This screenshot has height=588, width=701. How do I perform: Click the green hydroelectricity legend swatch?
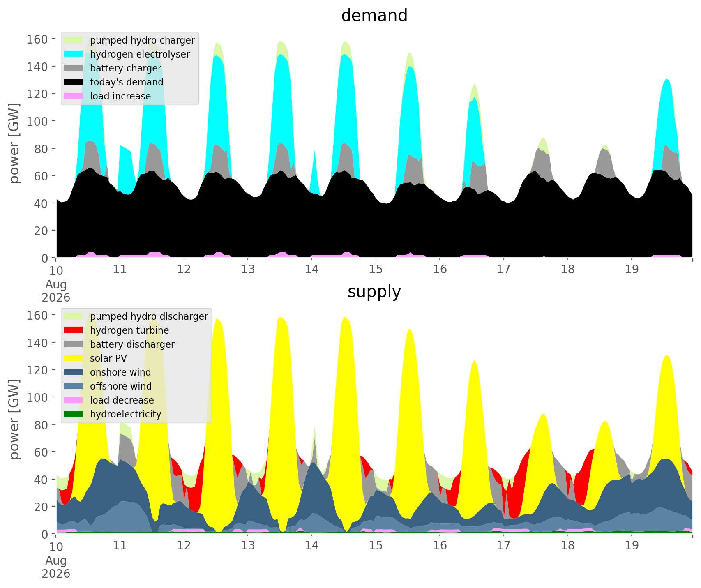[x=74, y=414]
